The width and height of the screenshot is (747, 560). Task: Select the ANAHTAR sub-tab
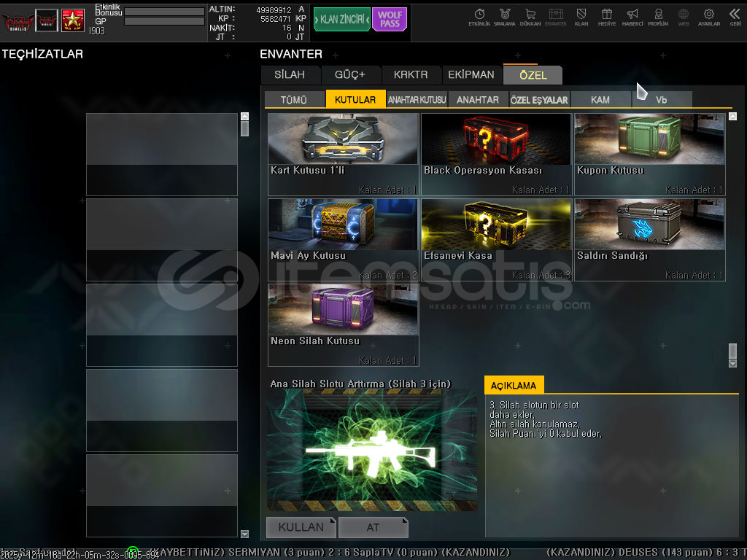point(478,100)
